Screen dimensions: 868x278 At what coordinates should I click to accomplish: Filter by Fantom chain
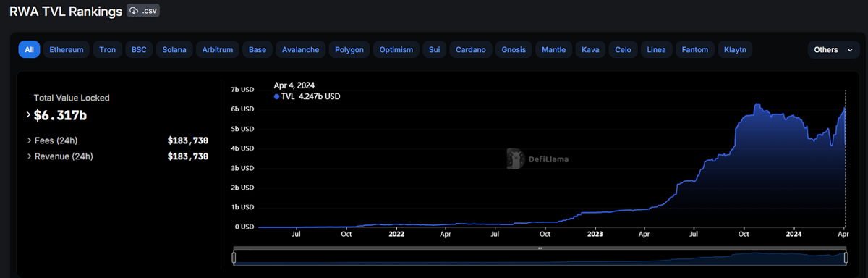pyautogui.click(x=695, y=50)
